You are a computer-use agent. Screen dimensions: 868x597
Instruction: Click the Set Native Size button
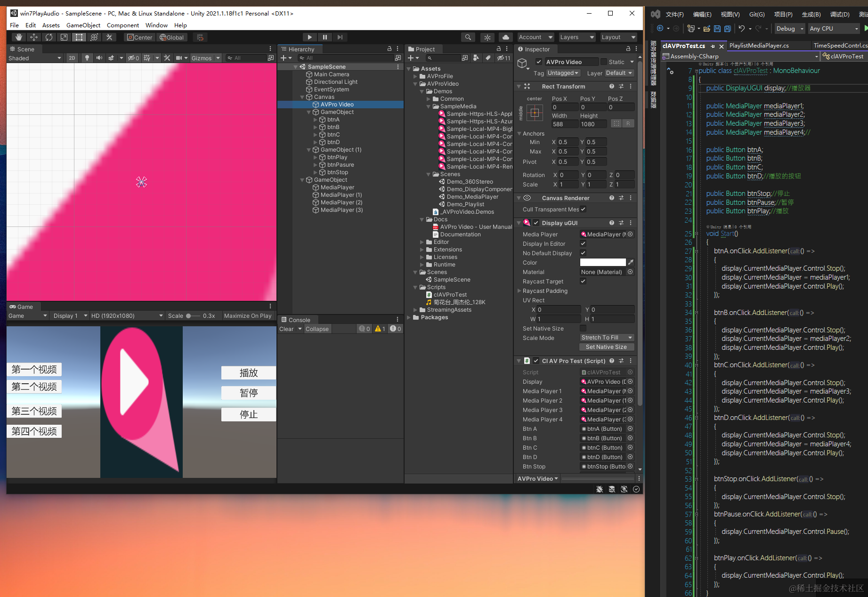click(607, 347)
